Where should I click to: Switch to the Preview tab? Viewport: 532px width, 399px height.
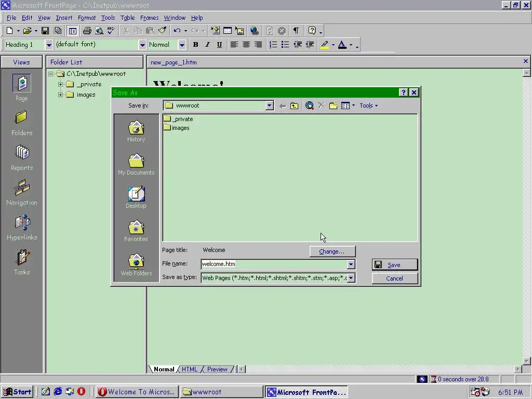[217, 369]
